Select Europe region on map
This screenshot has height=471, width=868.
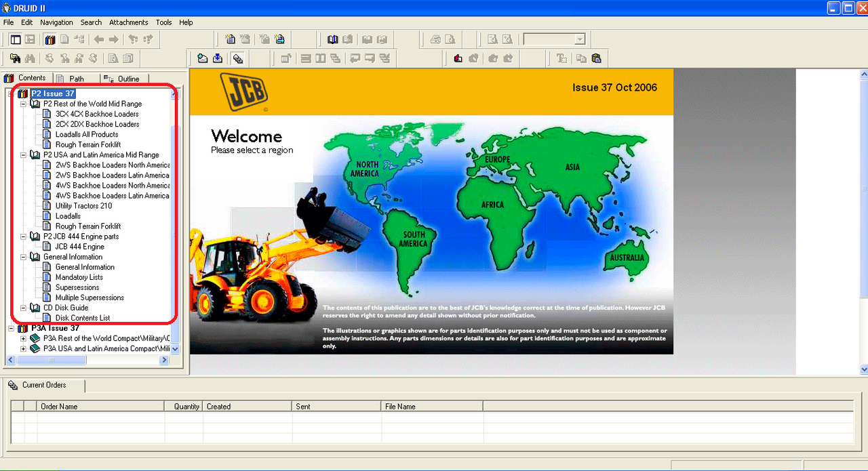pyautogui.click(x=497, y=159)
